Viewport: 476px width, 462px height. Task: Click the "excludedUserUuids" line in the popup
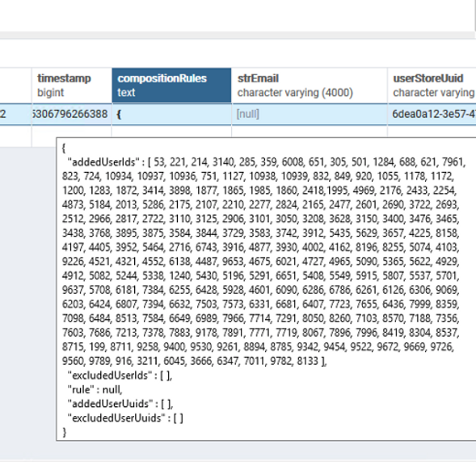pyautogui.click(x=125, y=418)
